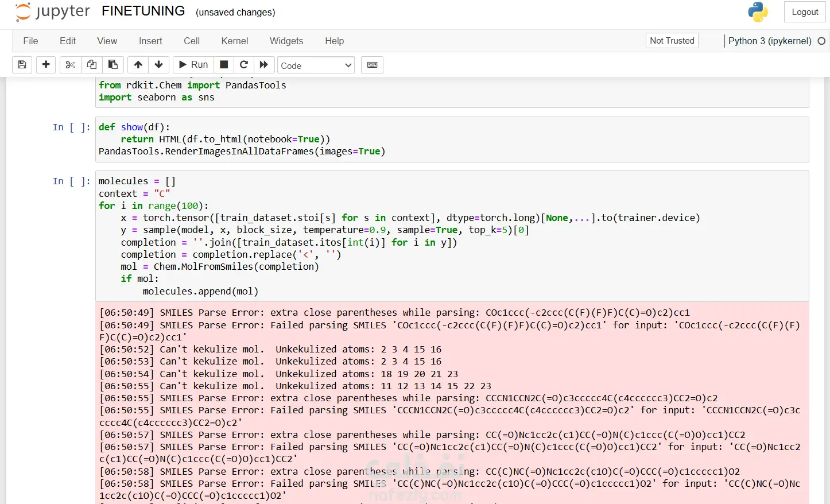Screen dimensions: 830x504
Task: Restart kernel and rerun all with fast-forward icon
Action: coord(263,65)
